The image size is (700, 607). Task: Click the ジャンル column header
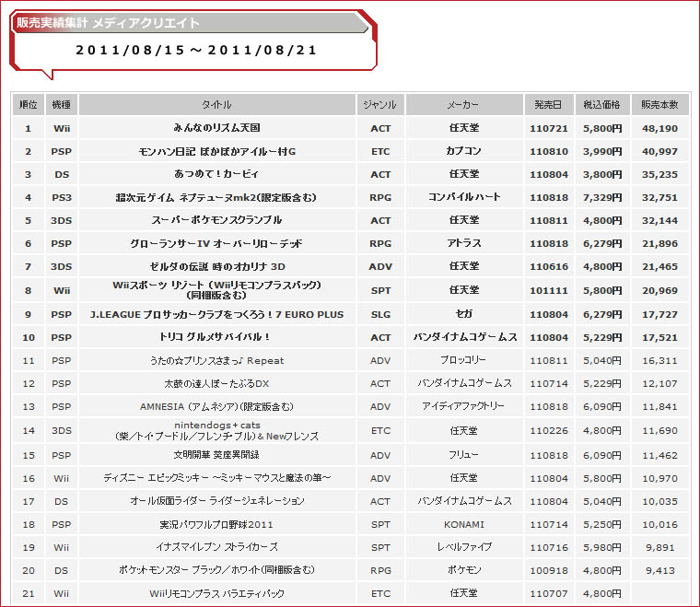380,104
